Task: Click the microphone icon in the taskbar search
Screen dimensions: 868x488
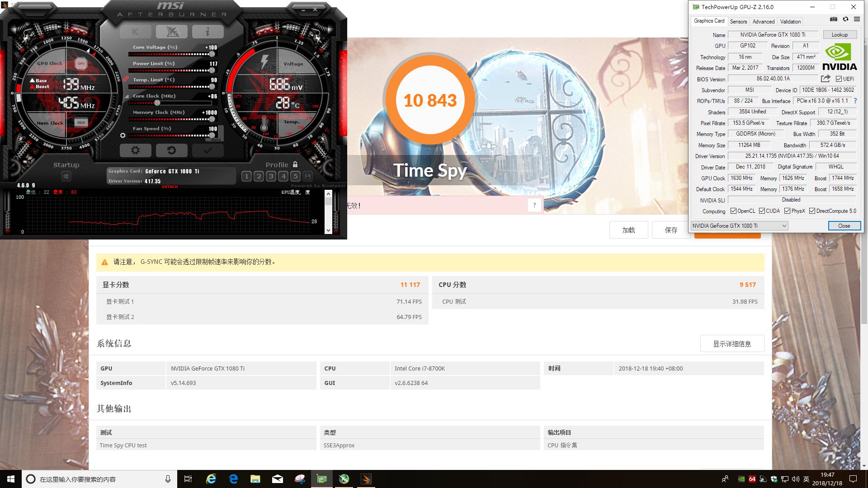Action: coord(168,479)
